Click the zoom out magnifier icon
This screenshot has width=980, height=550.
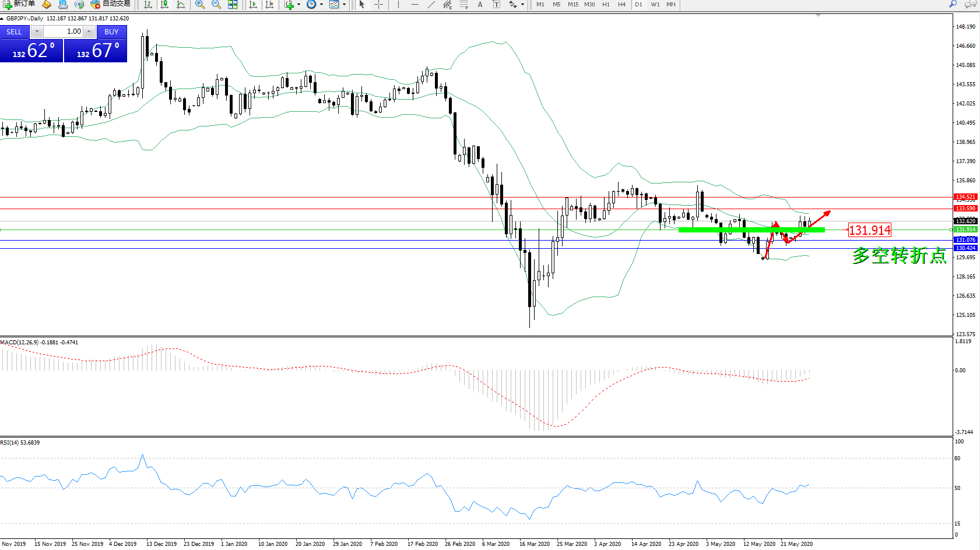(216, 5)
